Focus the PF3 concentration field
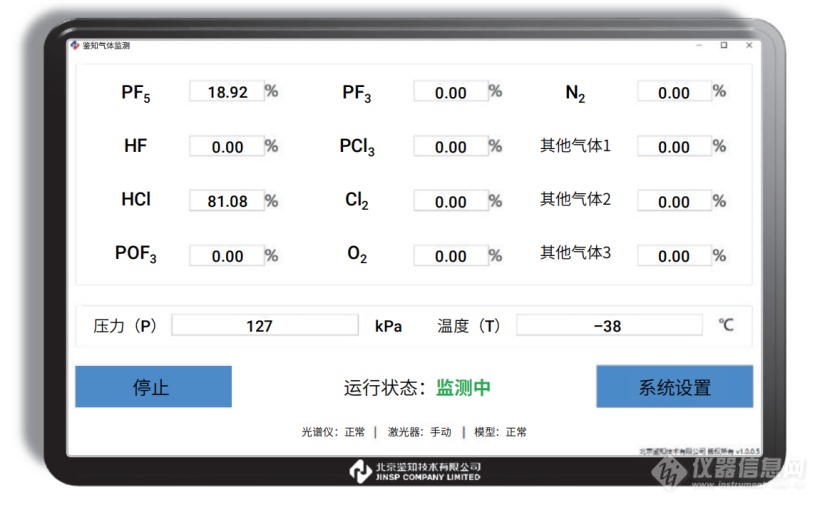 (450, 93)
